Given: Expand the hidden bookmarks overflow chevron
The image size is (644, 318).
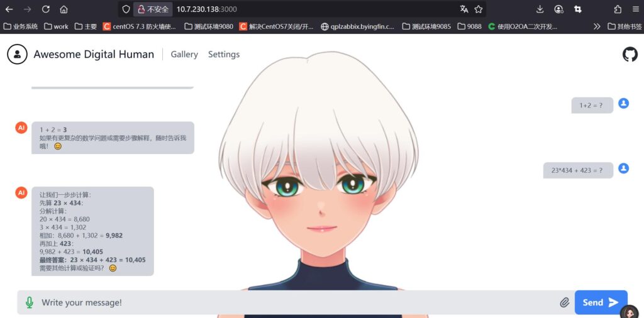Looking at the screenshot, I should [x=597, y=26].
